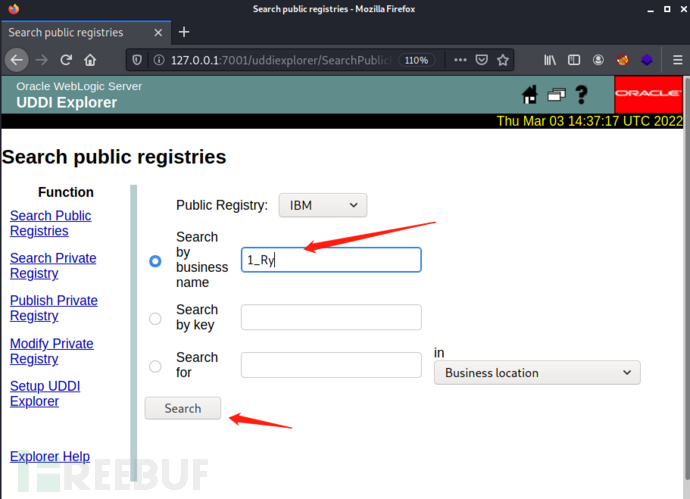Click the purple diamond extension icon
Viewport: 690px width, 499px height.
646,60
